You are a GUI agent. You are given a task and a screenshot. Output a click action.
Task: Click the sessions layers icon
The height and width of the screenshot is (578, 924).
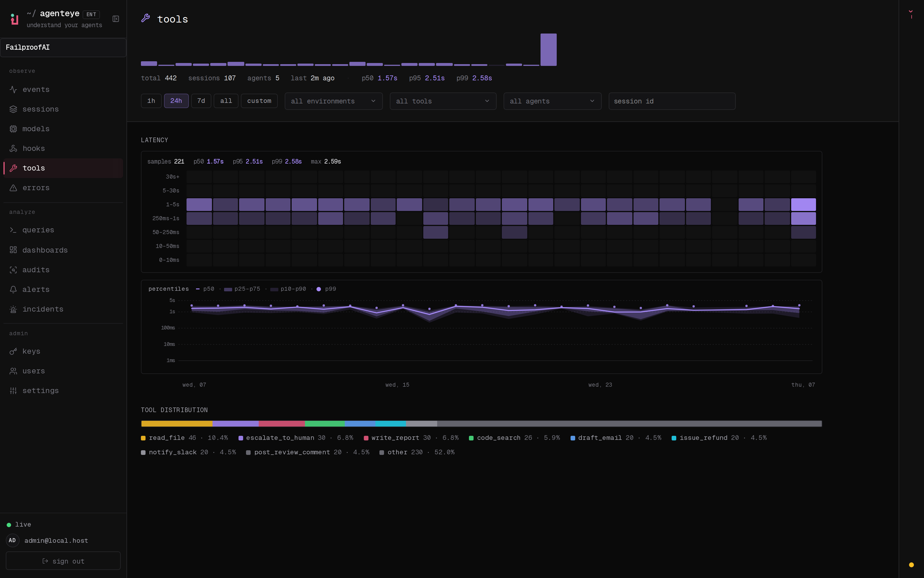[x=13, y=109]
